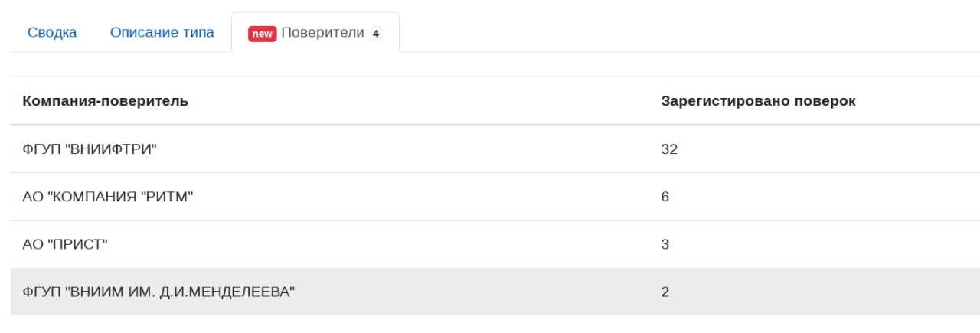Select the АО "ПРИСТ" company name
980x333 pixels.
(65, 244)
